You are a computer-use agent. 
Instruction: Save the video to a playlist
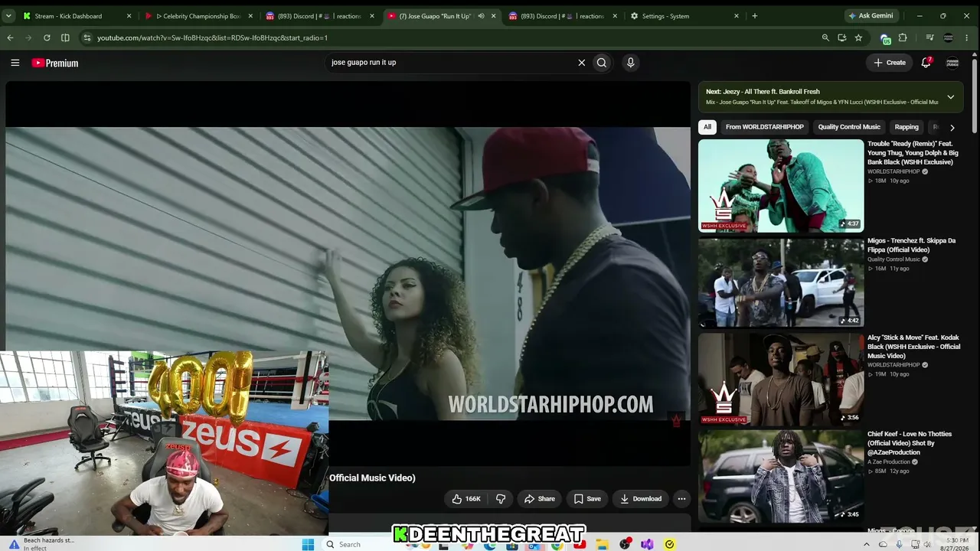(587, 499)
